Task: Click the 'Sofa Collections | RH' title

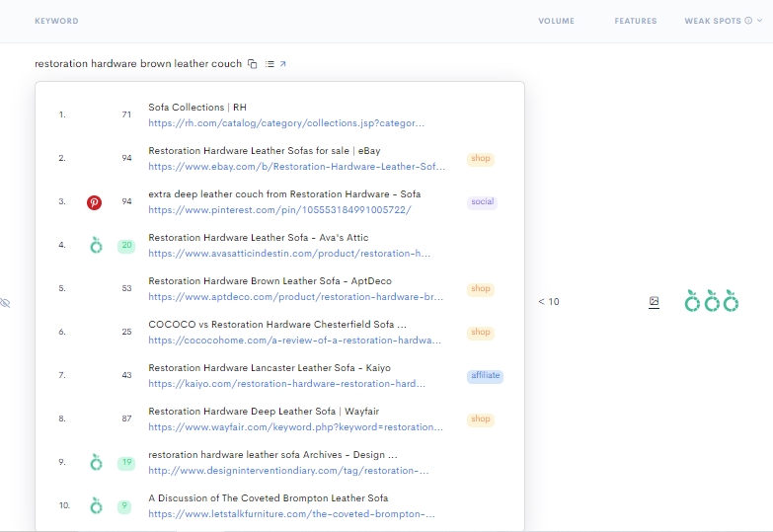Action: tap(197, 108)
